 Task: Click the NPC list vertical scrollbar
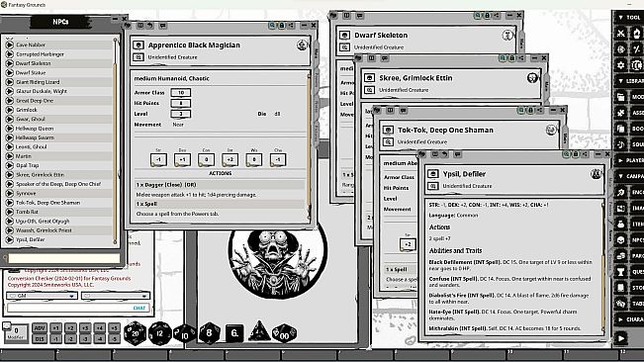tap(115, 140)
